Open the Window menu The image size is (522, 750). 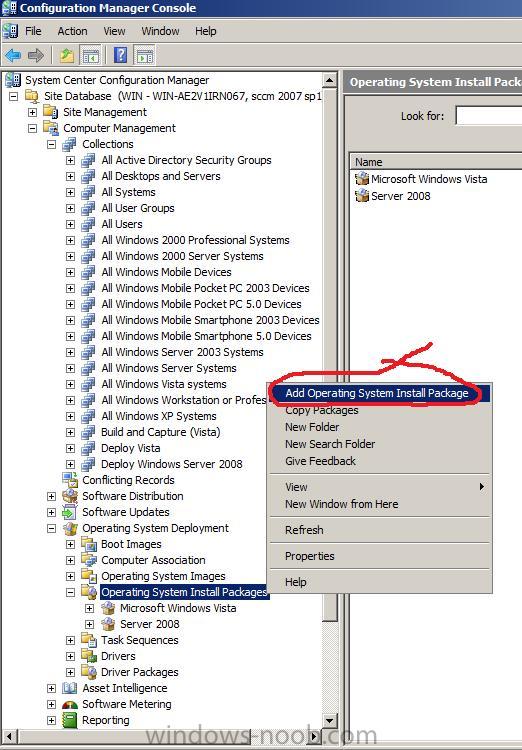tap(160, 31)
